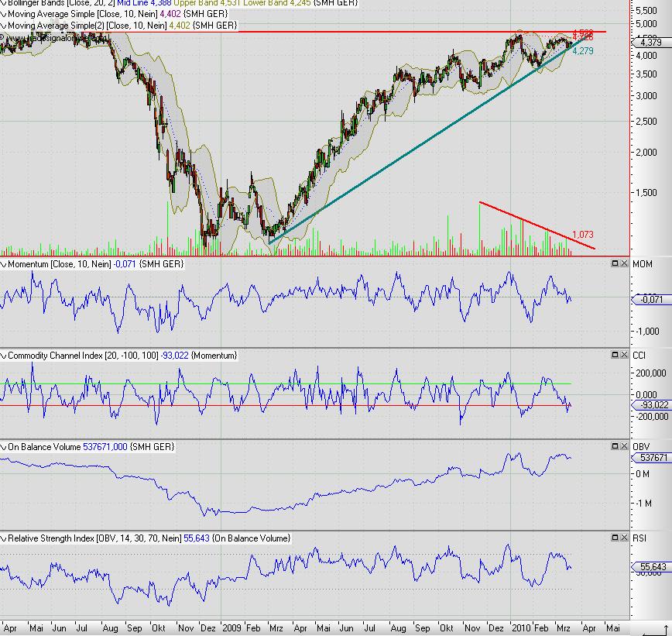
Task: Expand the Relative Strength Index chevron
Action: (x=3, y=538)
